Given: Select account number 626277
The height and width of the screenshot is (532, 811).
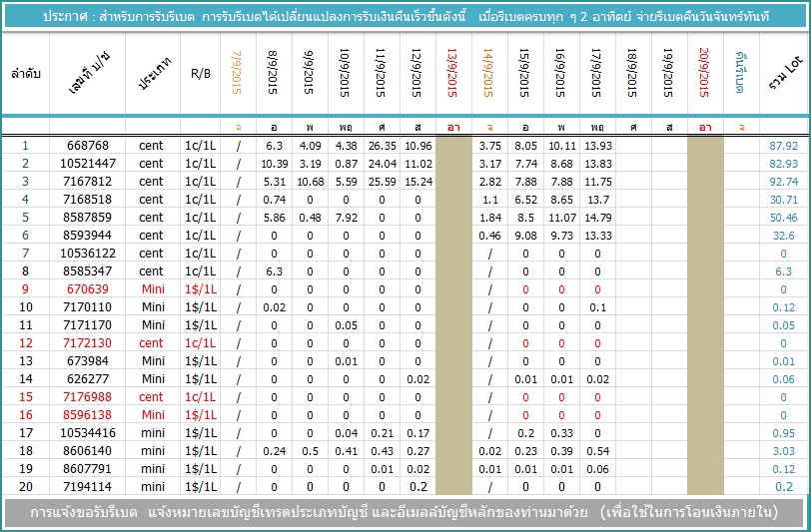Looking at the screenshot, I should tap(88, 379).
